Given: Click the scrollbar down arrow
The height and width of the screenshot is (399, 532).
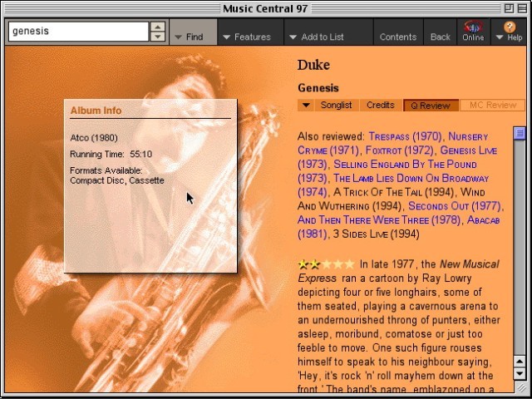Looking at the screenshot, I should (520, 374).
